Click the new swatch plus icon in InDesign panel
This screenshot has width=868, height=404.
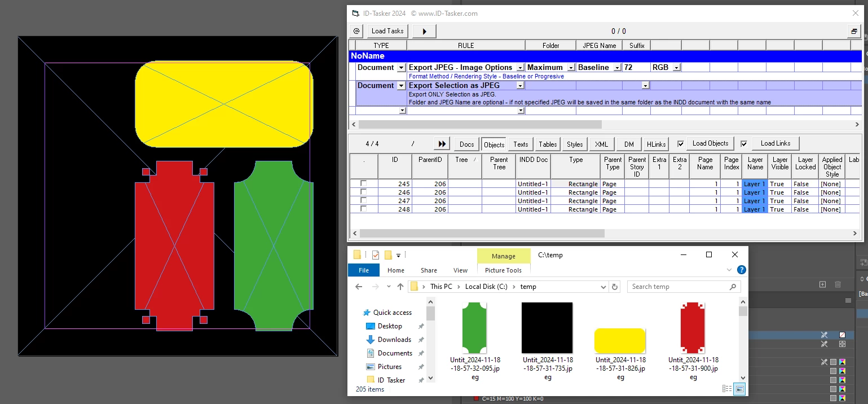pos(822,284)
